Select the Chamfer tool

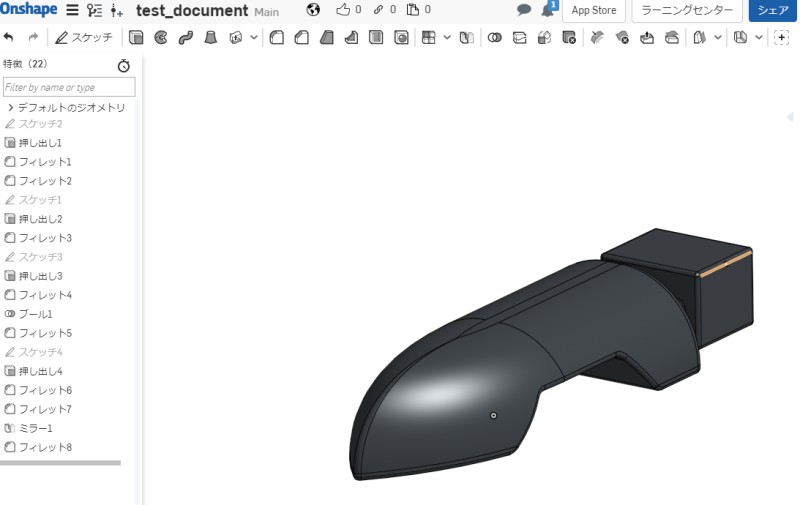[x=302, y=37]
